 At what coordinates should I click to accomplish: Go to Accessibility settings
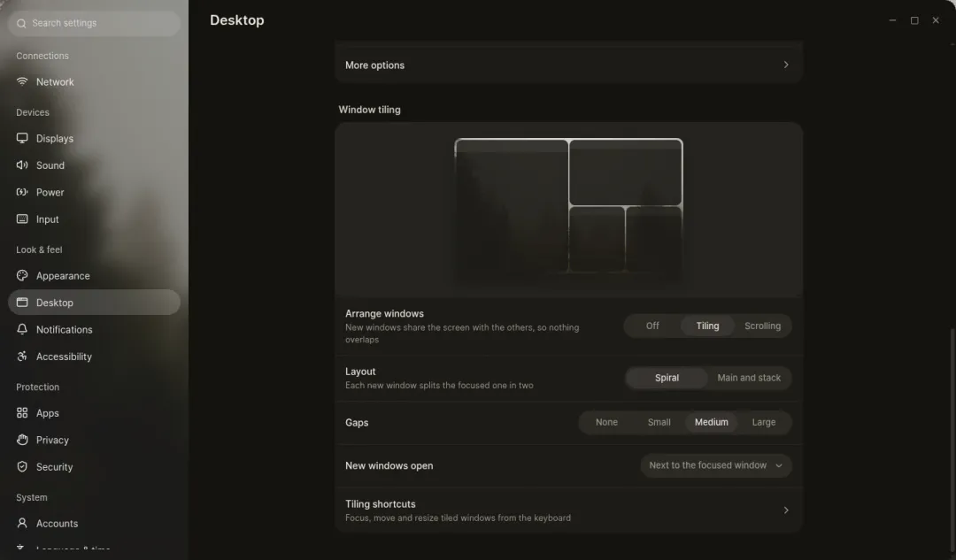click(x=94, y=357)
